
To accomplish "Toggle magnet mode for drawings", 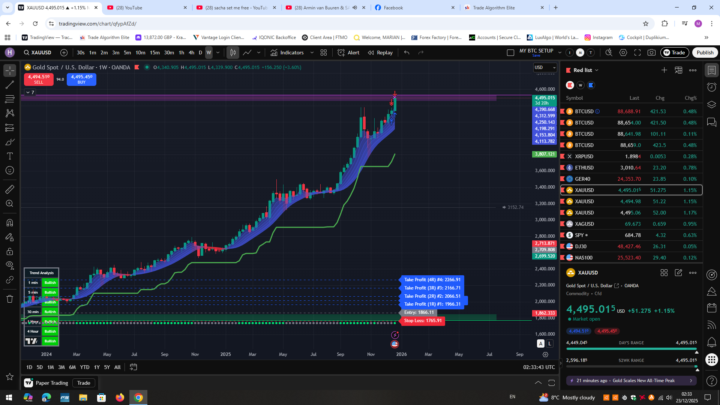I will pos(10,223).
